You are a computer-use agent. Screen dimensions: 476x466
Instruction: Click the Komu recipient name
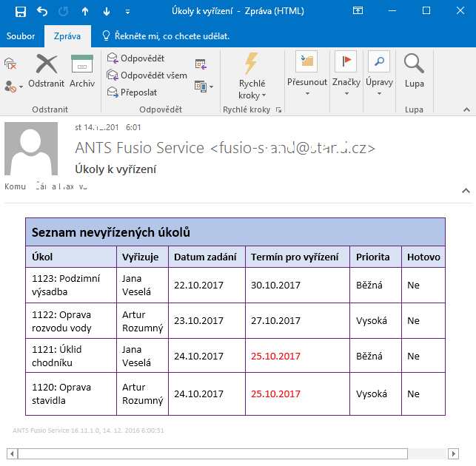point(61,186)
